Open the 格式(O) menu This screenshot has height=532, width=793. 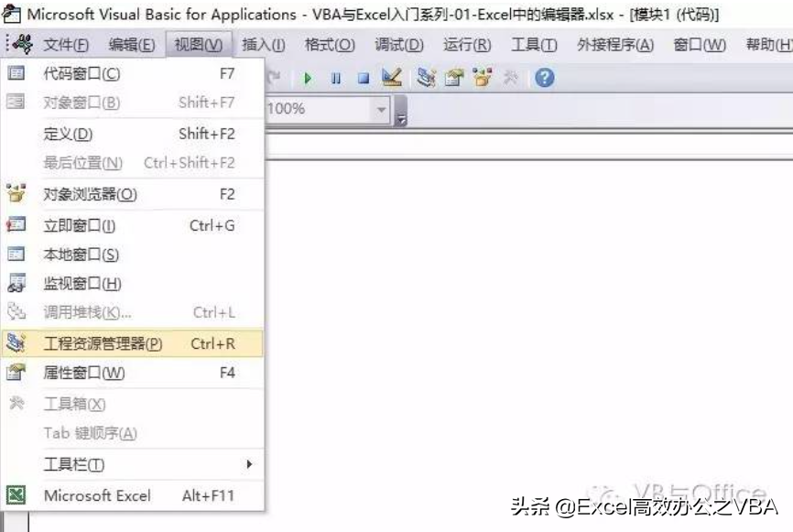click(x=330, y=45)
